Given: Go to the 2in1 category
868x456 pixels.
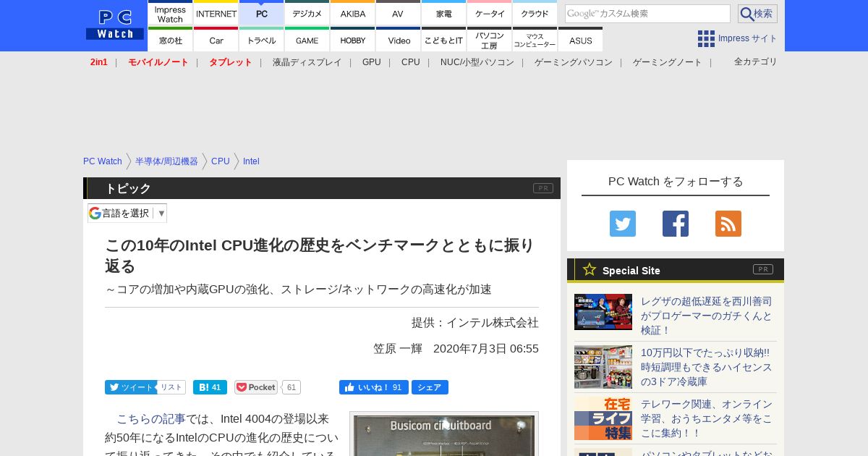Looking at the screenshot, I should point(99,62).
